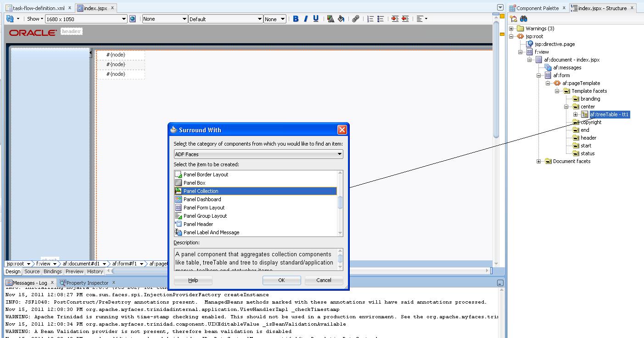Switch to the Source tab
This screenshot has width=644, height=338.
point(32,271)
